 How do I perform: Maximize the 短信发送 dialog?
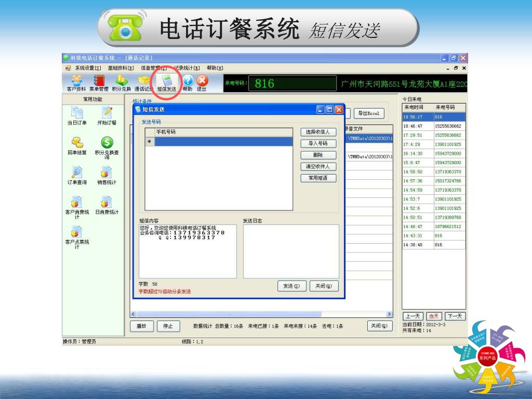click(x=330, y=110)
